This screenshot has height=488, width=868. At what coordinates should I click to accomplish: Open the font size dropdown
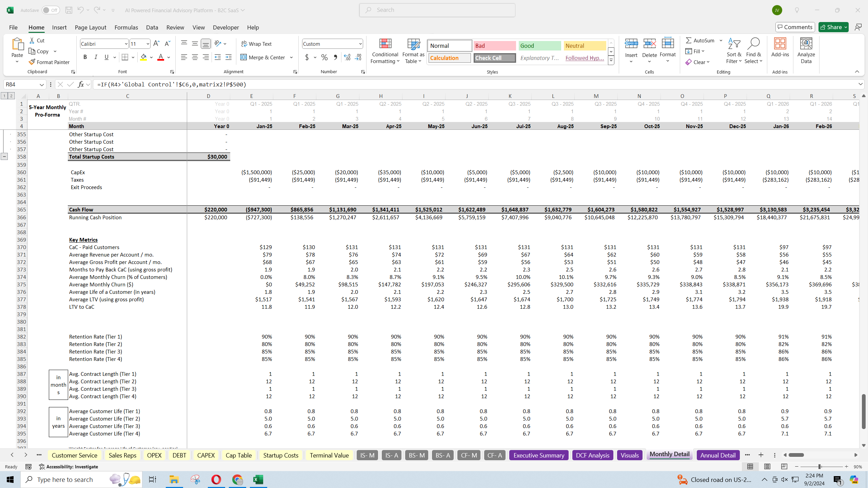148,44
